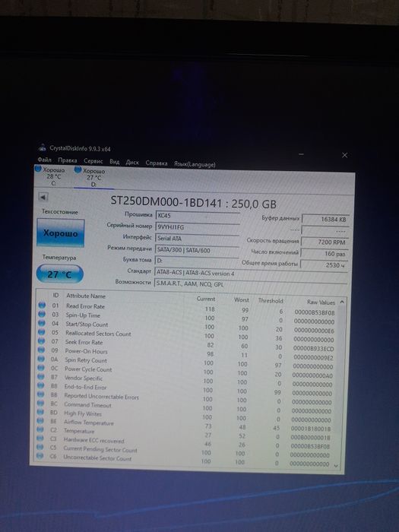Click status icon for Hardware ECC recovered
The image size is (399, 532).
(40, 439)
